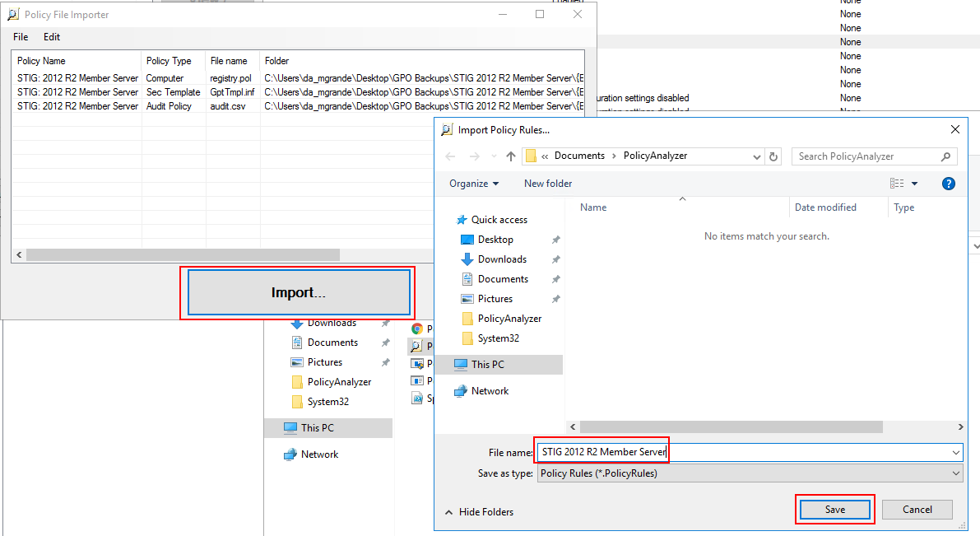Open Help via the question mark icon

click(x=949, y=183)
